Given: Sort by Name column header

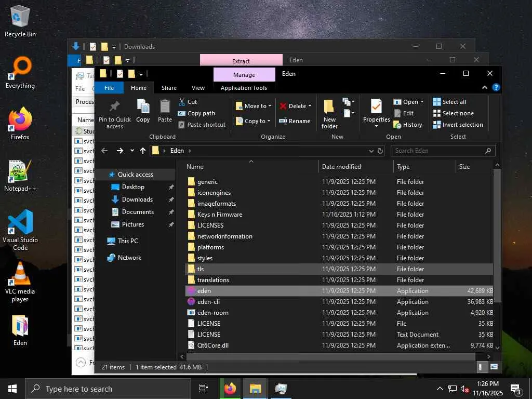Looking at the screenshot, I should point(251,167).
